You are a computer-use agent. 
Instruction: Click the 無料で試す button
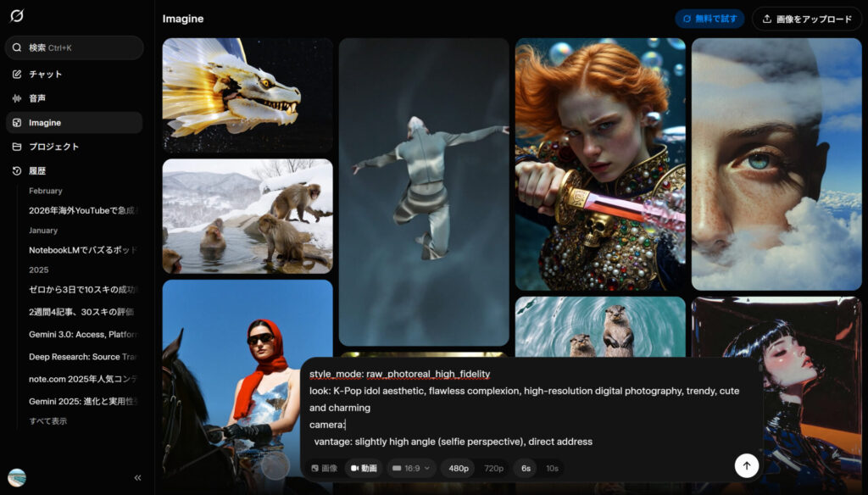tap(710, 19)
